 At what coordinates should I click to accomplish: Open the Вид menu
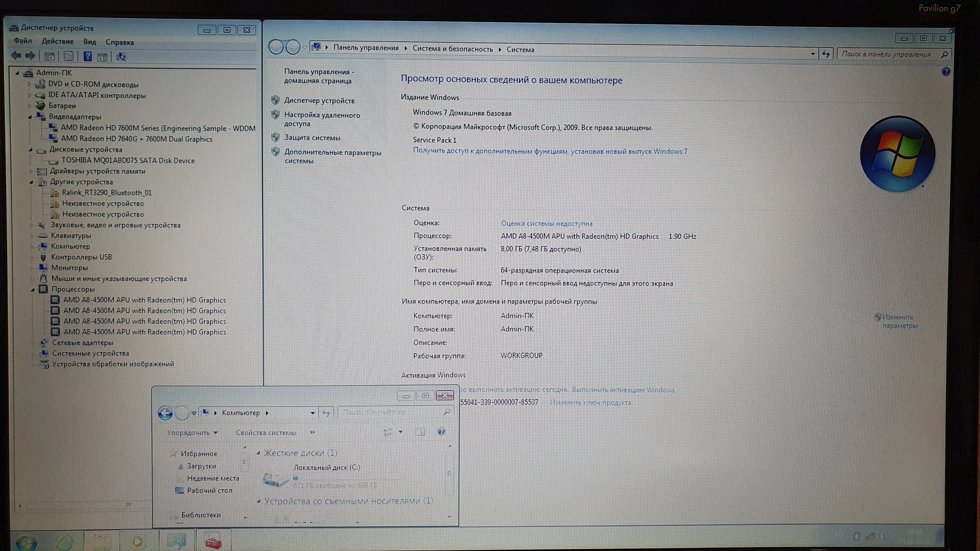[x=89, y=42]
